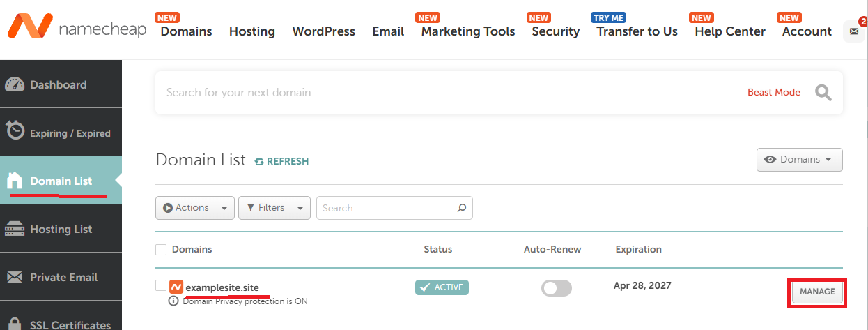Open the Actions dropdown
Screen dimensions: 868x330
click(x=194, y=208)
